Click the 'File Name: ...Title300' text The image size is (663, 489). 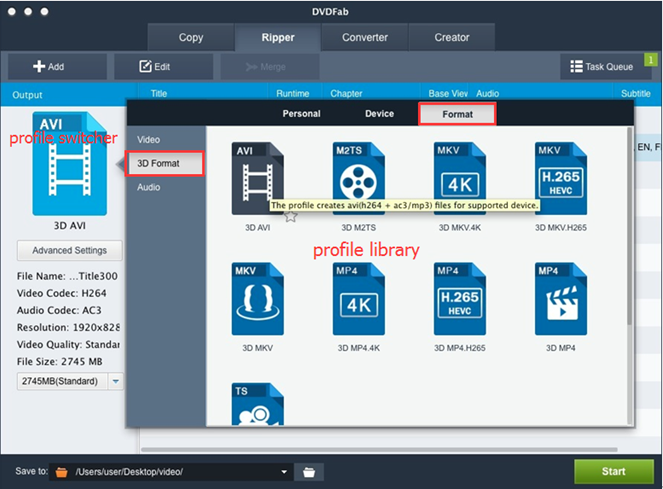(x=67, y=276)
